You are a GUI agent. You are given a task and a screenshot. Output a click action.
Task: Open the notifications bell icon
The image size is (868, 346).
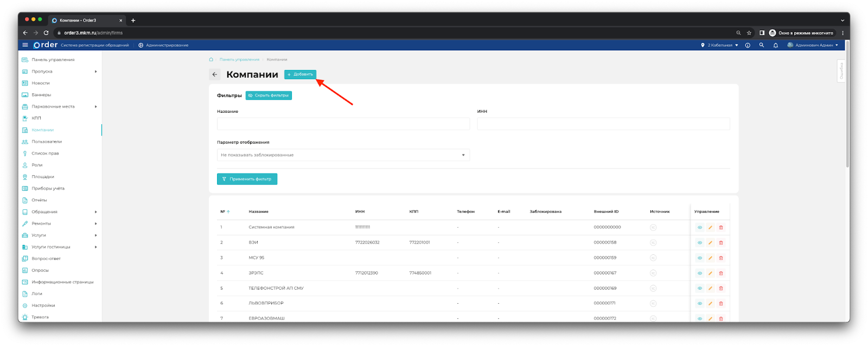click(775, 45)
